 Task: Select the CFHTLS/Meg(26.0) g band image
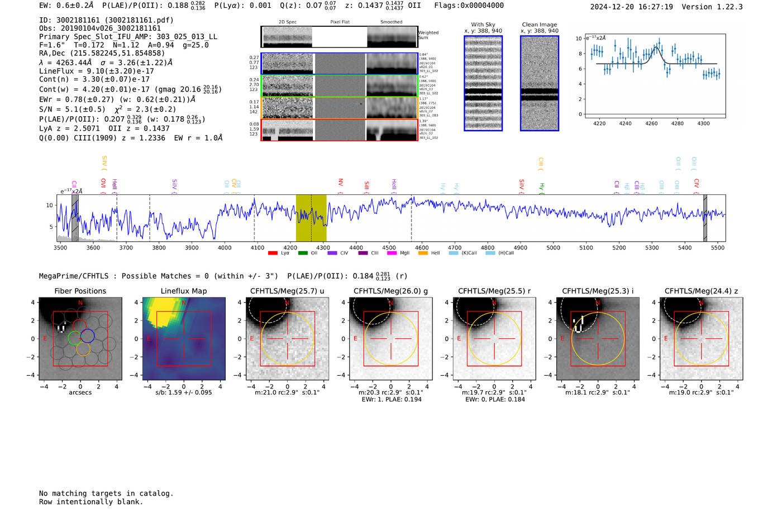[391, 338]
